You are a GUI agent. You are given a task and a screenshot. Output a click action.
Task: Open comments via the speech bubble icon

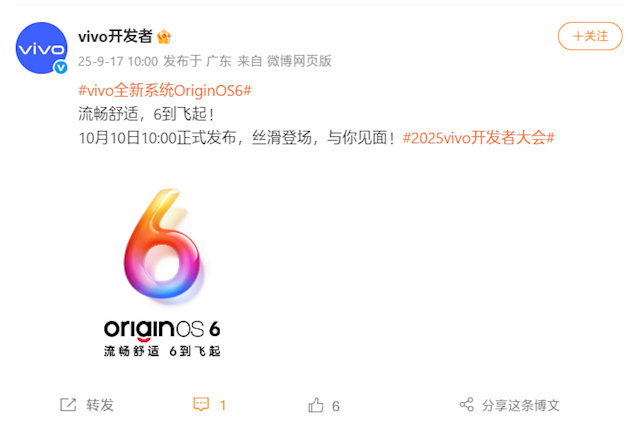201,404
